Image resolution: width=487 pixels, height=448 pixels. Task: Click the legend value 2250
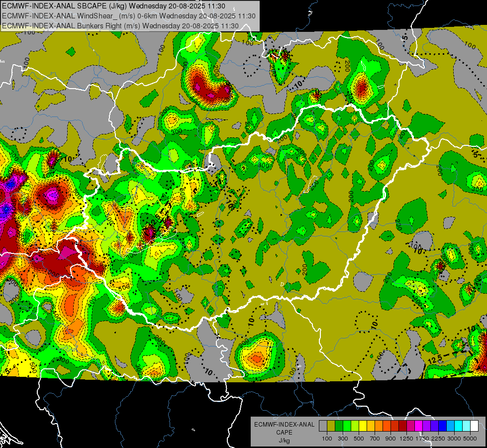click(x=438, y=439)
